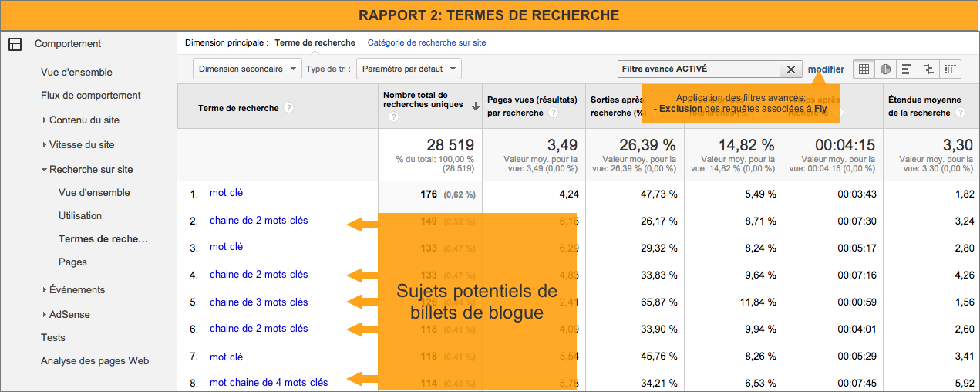Collapse Recherche sur site section

[x=44, y=170]
